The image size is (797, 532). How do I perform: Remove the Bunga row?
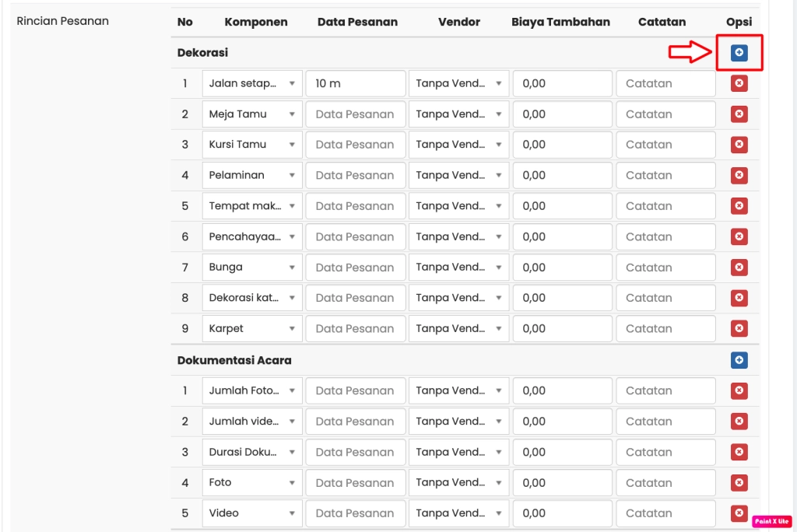click(x=739, y=268)
